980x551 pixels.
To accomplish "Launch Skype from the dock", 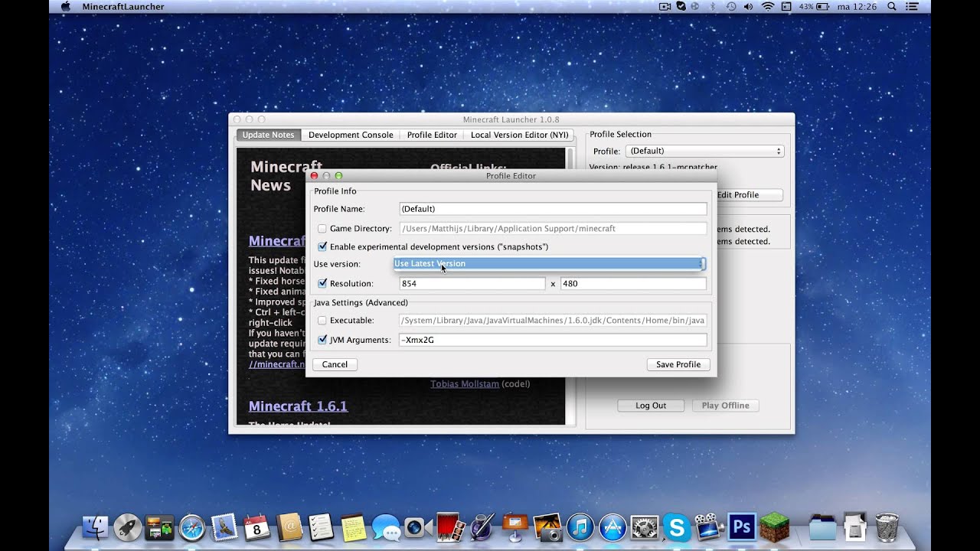I will point(676,527).
